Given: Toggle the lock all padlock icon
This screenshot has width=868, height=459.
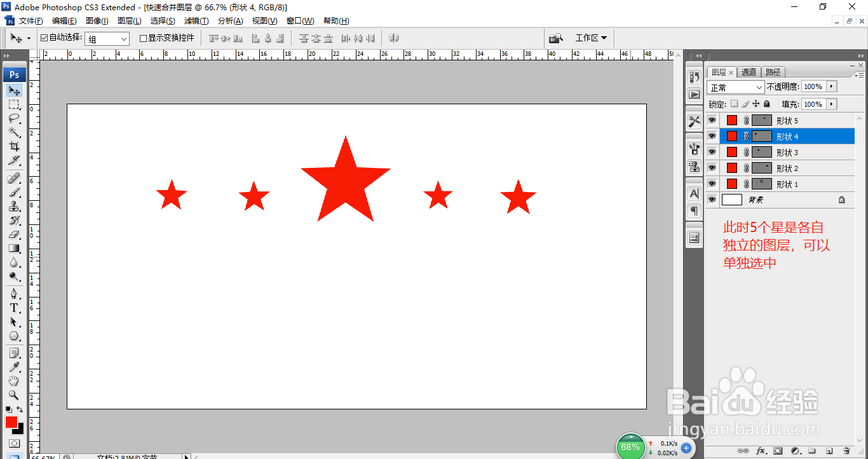Looking at the screenshot, I should 766,104.
